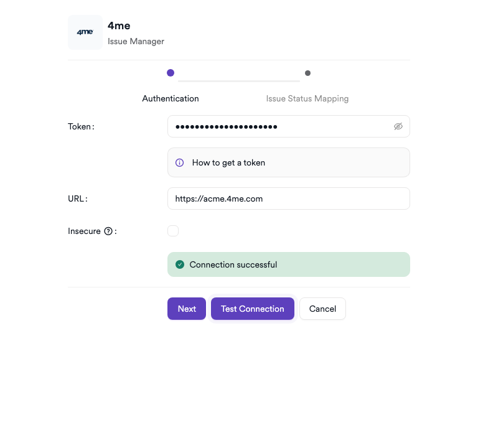The image size is (478, 448).
Task: Click the progress bar between the steps
Action: click(239, 81)
